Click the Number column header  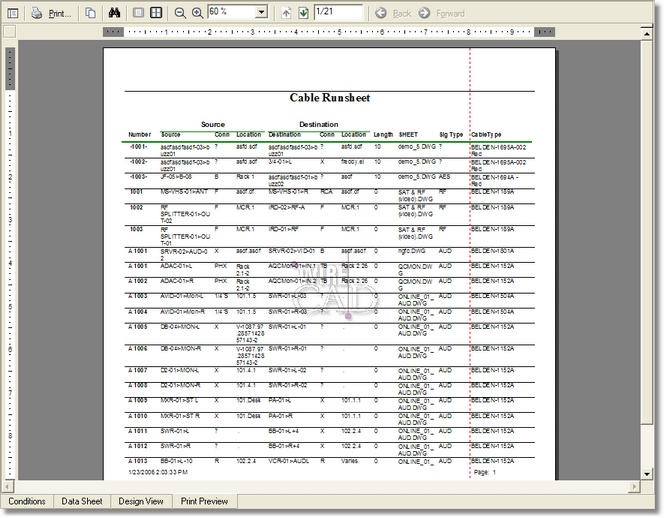point(139,135)
